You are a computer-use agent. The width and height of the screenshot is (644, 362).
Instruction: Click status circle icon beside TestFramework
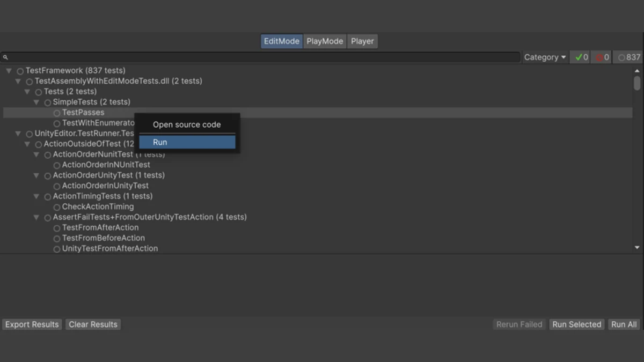(20, 71)
